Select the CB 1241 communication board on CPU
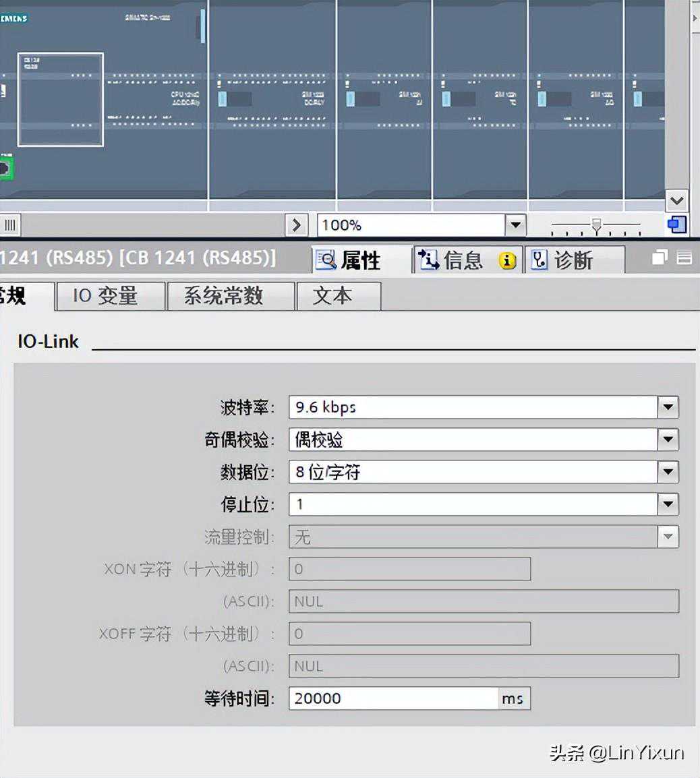 pyautogui.click(x=61, y=99)
